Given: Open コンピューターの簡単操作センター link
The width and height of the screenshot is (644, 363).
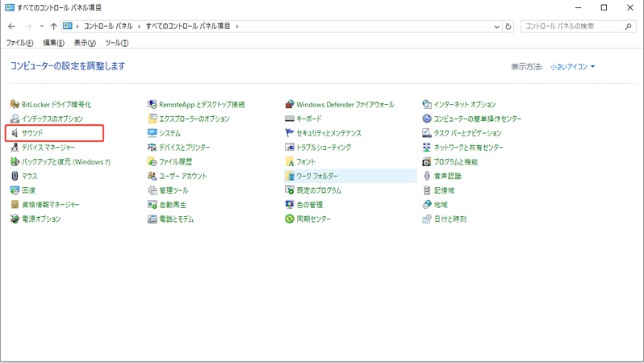Looking at the screenshot, I should click(478, 119).
